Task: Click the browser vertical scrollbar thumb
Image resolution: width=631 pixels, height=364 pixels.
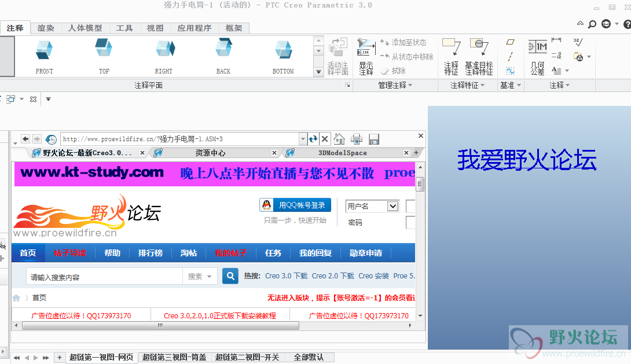Action: [x=420, y=185]
